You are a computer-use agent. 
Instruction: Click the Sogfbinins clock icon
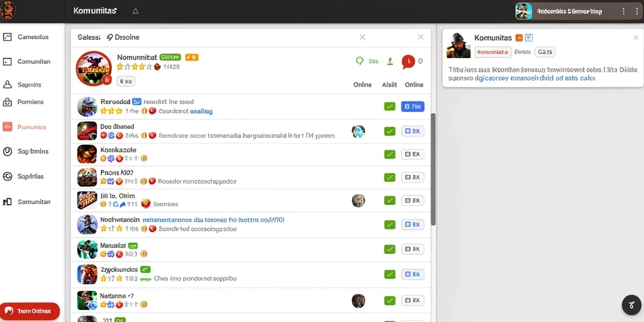(x=7, y=152)
